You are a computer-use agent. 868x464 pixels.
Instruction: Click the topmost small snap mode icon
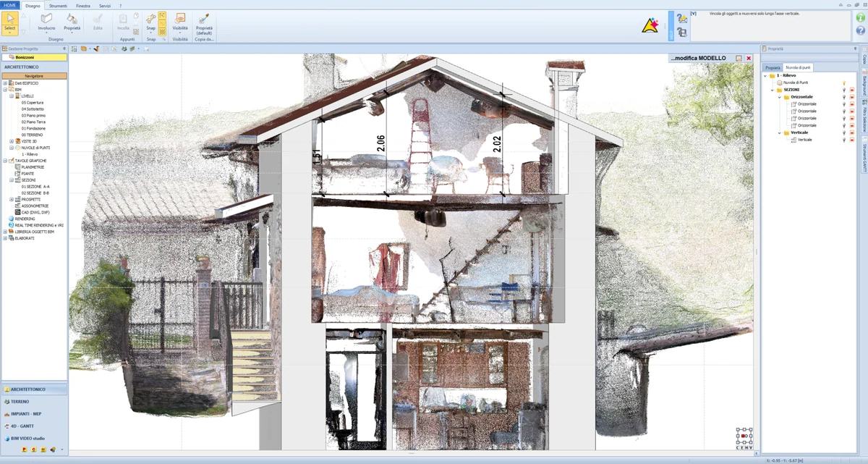[162, 14]
